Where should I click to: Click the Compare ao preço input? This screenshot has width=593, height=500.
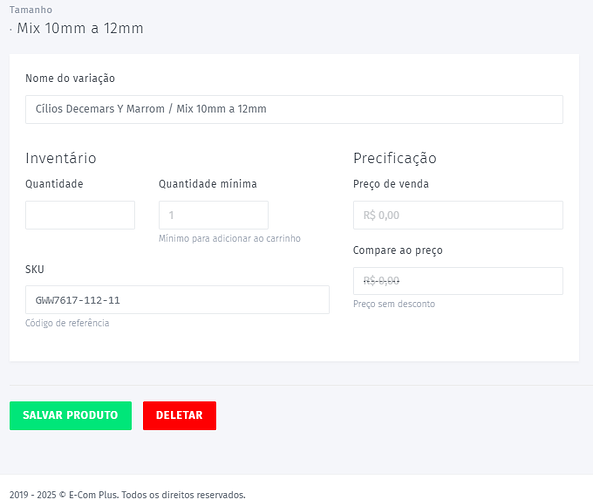tap(458, 281)
